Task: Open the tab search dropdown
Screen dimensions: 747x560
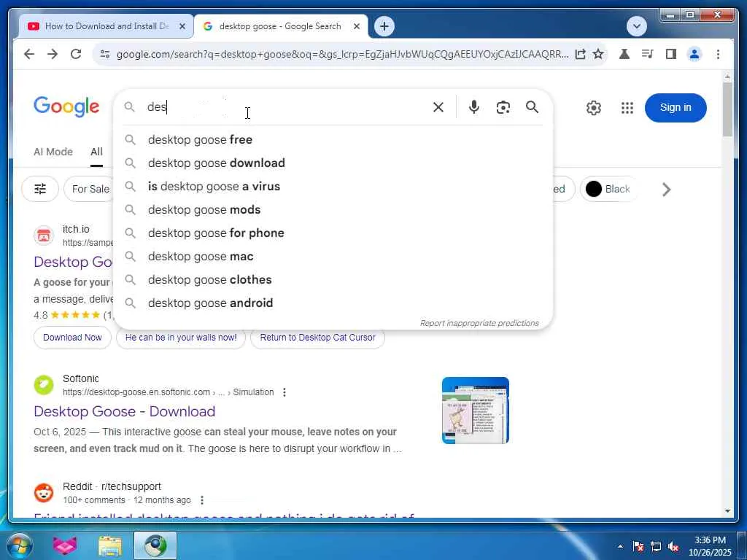Action: [637, 26]
